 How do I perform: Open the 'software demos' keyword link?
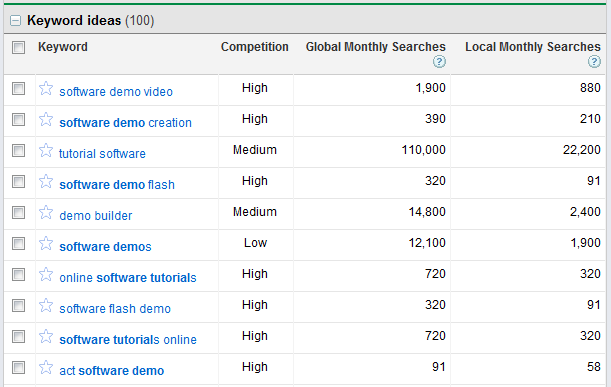105,247
